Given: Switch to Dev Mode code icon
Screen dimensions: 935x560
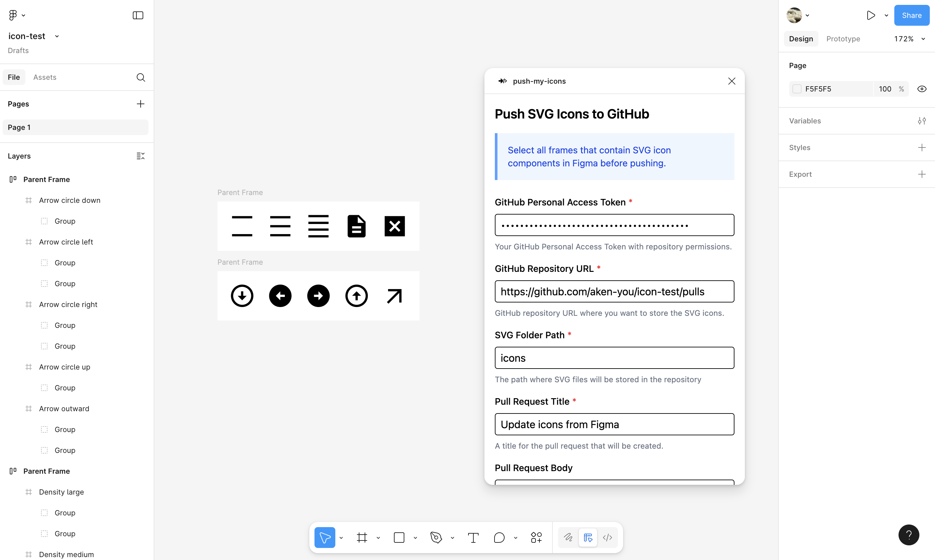Looking at the screenshot, I should pos(607,537).
